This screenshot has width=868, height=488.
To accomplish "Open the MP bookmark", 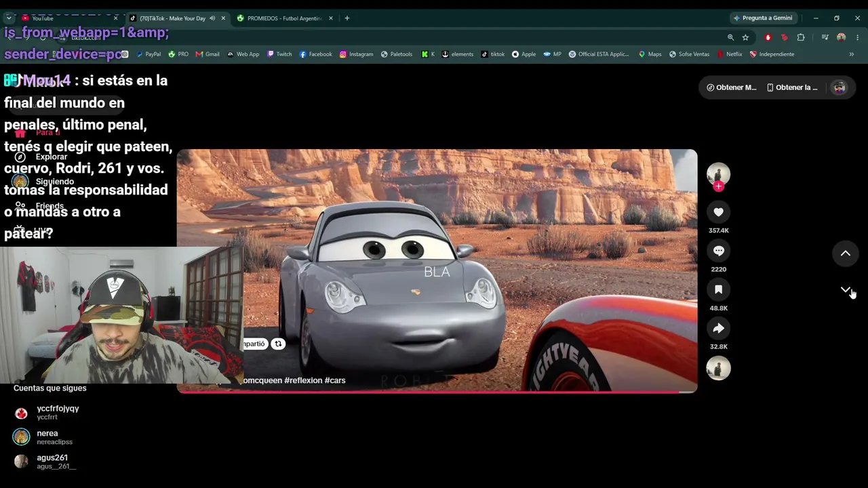I will (x=552, y=54).
